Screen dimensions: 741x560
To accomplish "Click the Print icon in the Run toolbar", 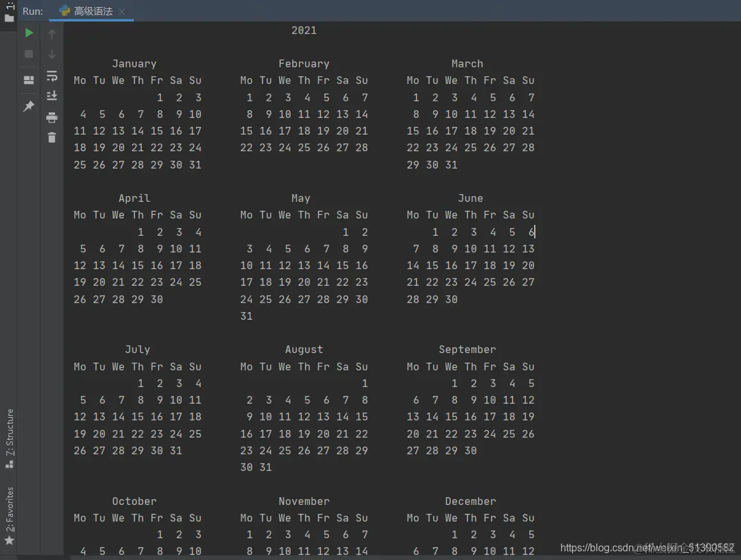I will point(52,117).
